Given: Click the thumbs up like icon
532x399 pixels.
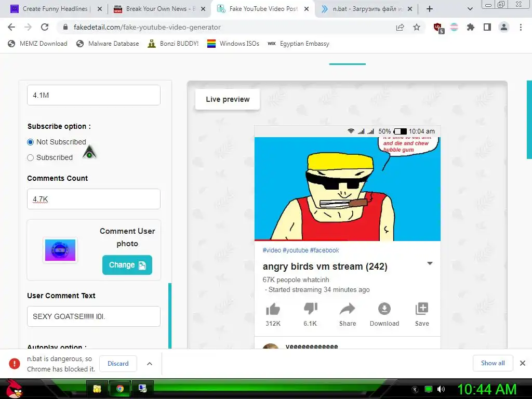Looking at the screenshot, I should (273, 309).
